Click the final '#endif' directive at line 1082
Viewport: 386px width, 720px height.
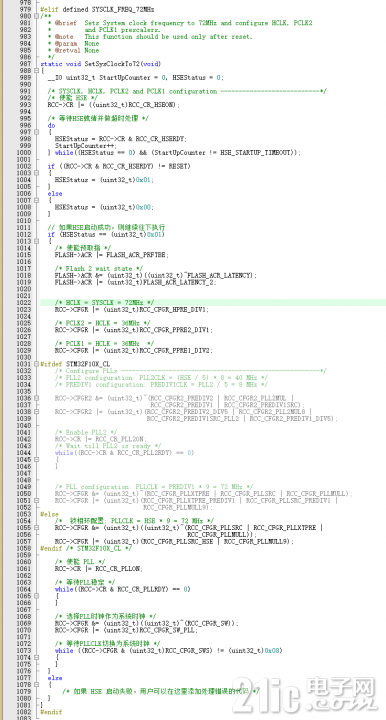[x=51, y=712]
